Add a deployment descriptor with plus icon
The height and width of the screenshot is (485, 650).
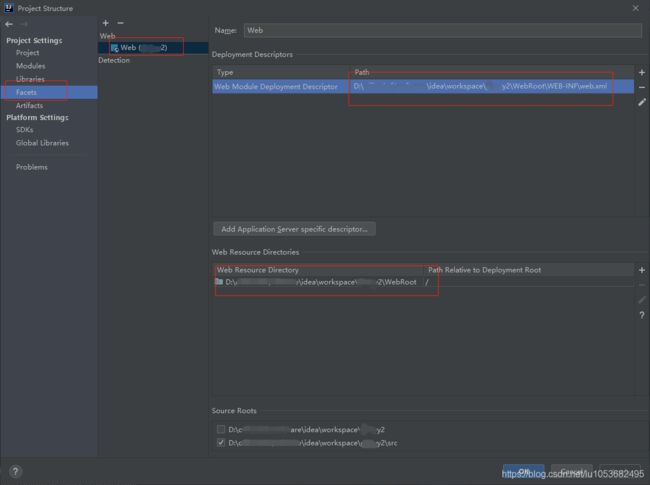[641, 72]
